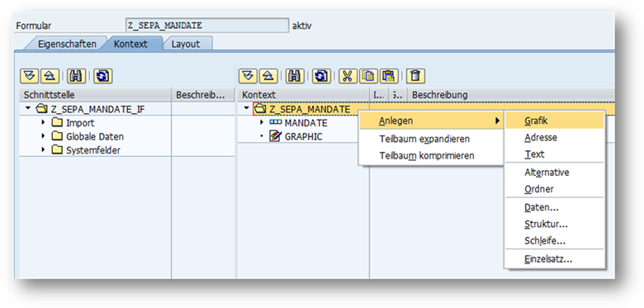Click the Schnittstelle column header

pos(95,95)
